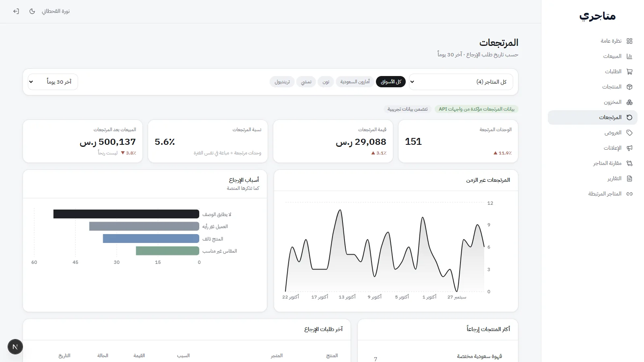Click the المرتجعات return arrow icon
This screenshot has width=644, height=362.
[630, 117]
